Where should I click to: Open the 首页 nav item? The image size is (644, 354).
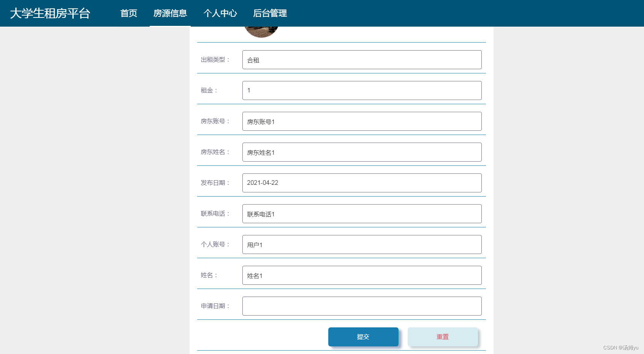pos(129,13)
